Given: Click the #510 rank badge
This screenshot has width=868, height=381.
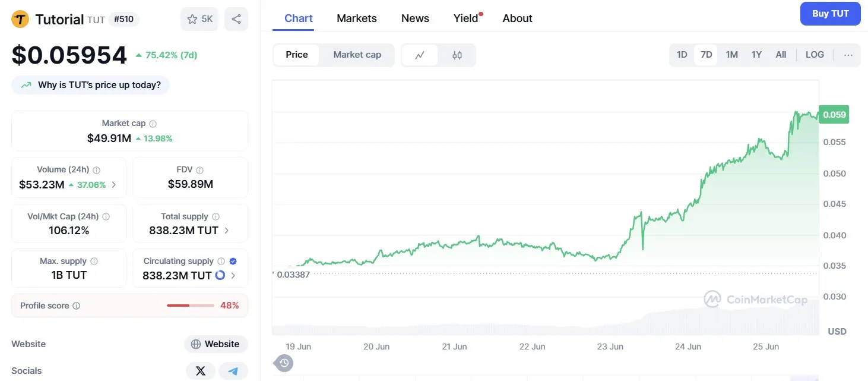Looking at the screenshot, I should point(123,19).
